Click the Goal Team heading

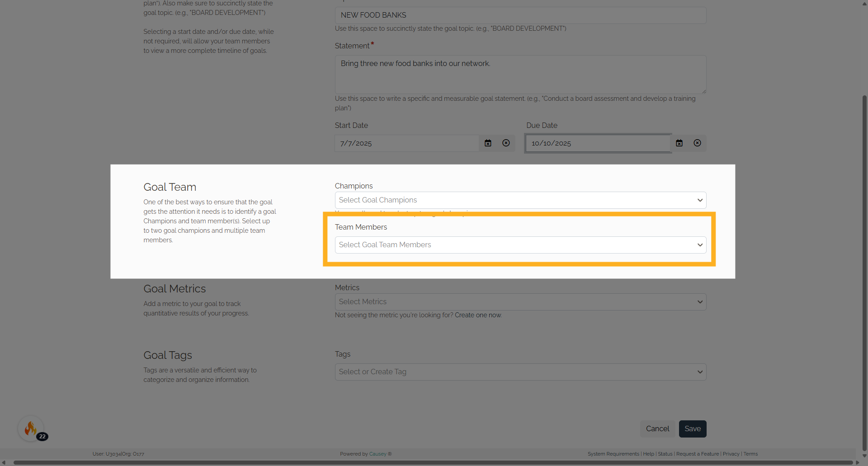[170, 187]
